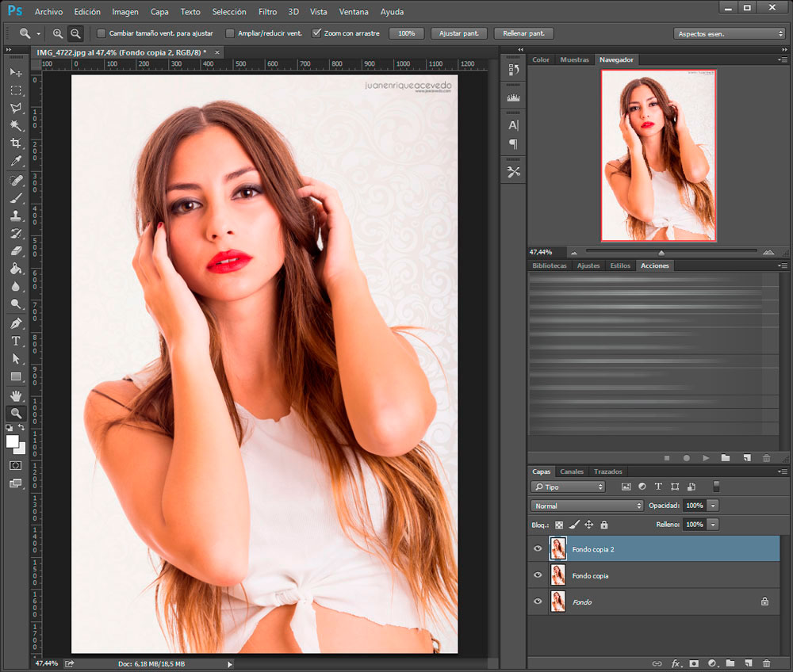Click the 'Rellenar pant.' button
The height and width of the screenshot is (672, 793).
[x=523, y=34]
